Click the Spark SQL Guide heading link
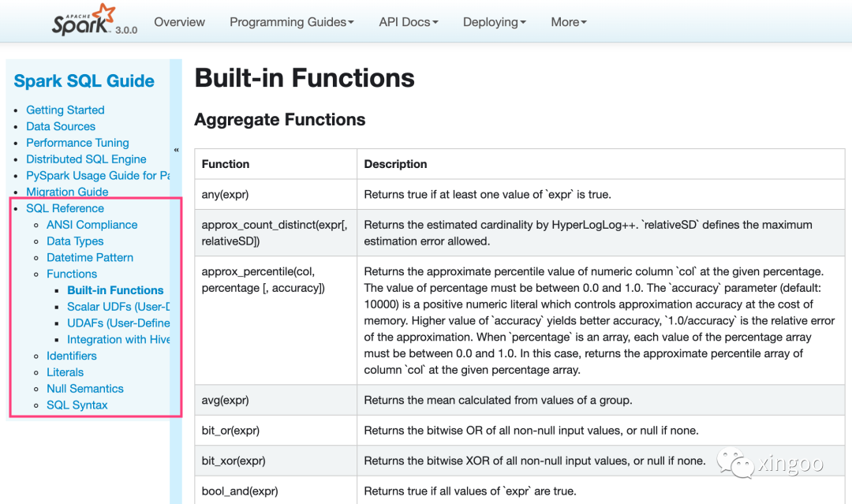 [x=84, y=81]
